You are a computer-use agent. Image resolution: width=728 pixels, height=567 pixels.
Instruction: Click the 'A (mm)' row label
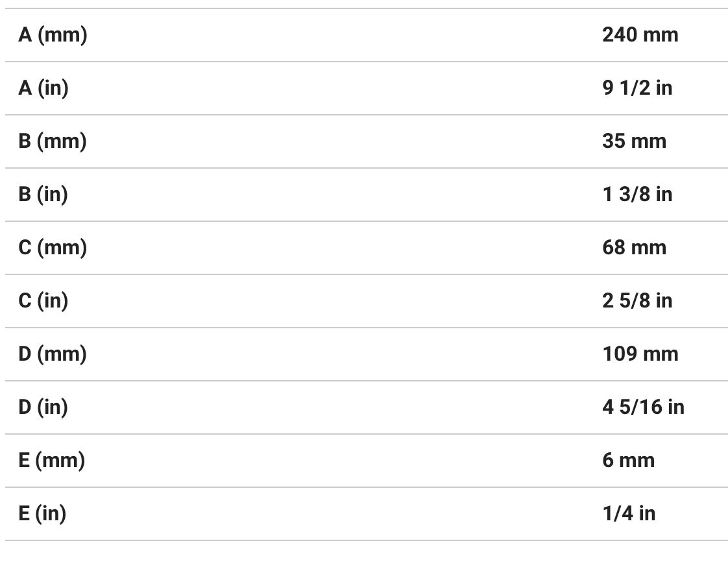tap(53, 35)
